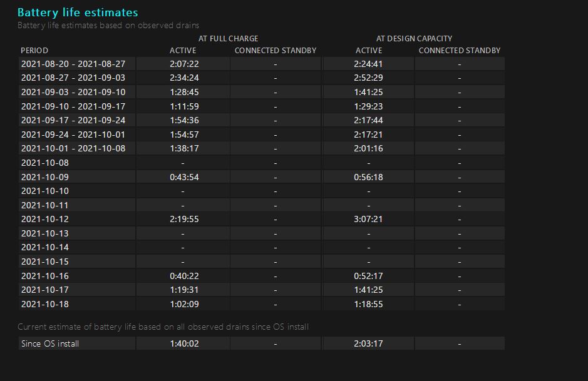Screen dimensions: 588x381
Task: Click the design capacity value 1:18:55
Action: click(x=368, y=304)
